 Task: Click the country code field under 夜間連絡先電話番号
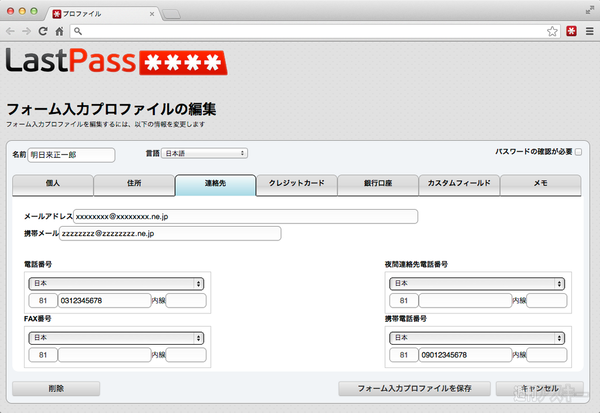404,301
